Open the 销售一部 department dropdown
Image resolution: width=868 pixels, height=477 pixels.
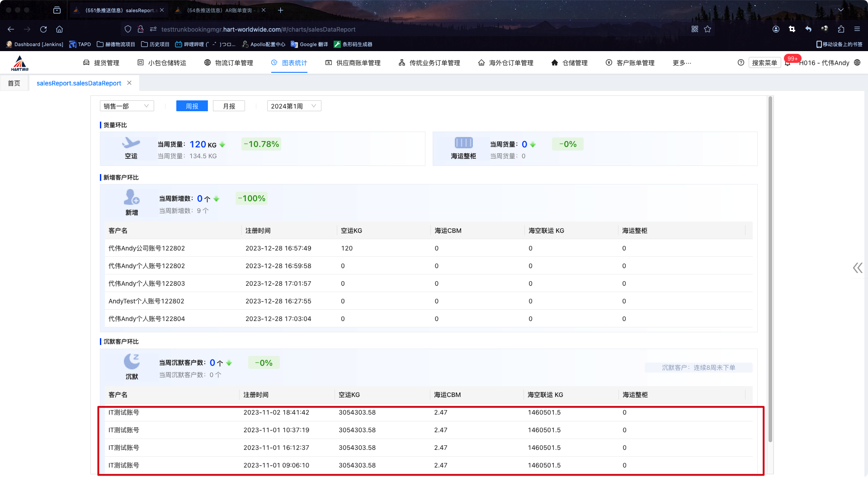(127, 106)
